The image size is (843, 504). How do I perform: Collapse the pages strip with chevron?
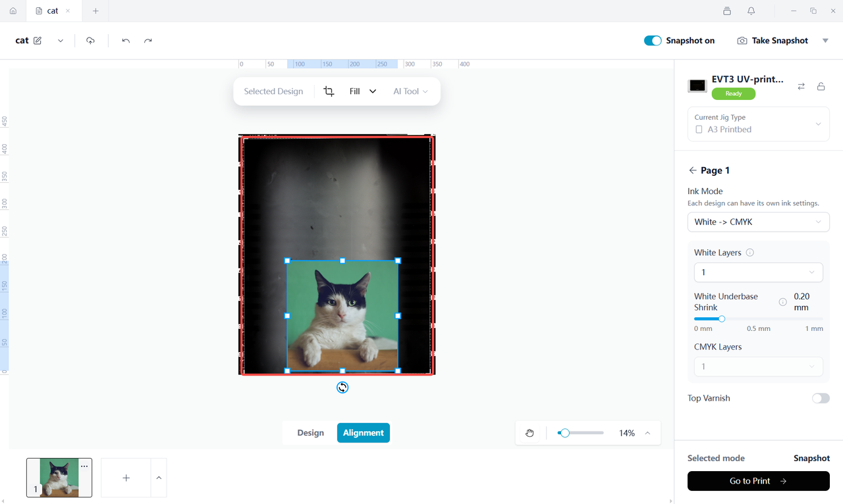click(x=159, y=478)
